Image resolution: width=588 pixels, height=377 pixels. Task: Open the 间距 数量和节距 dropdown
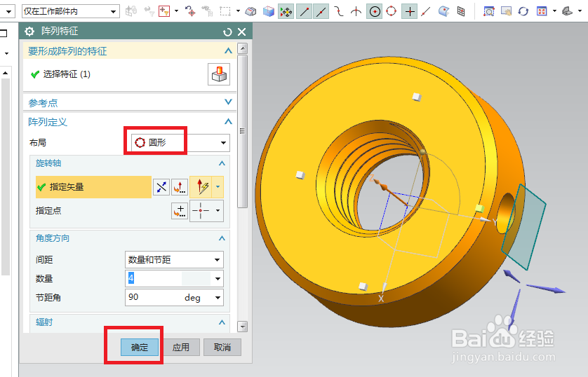(174, 259)
